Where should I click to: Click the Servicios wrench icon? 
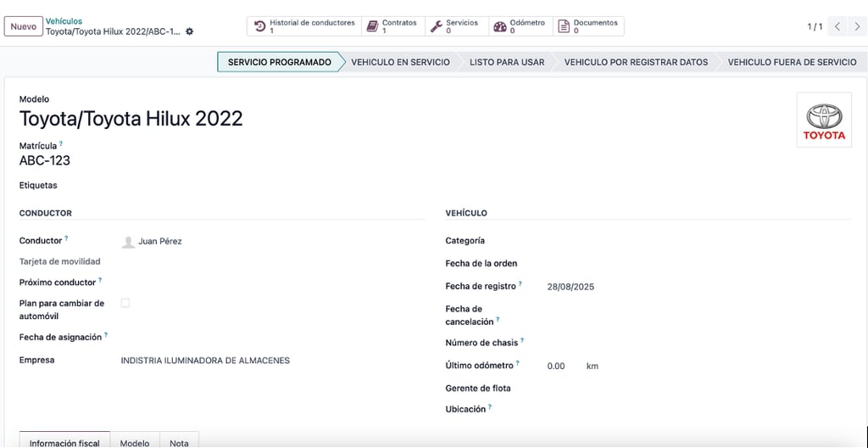pyautogui.click(x=437, y=26)
